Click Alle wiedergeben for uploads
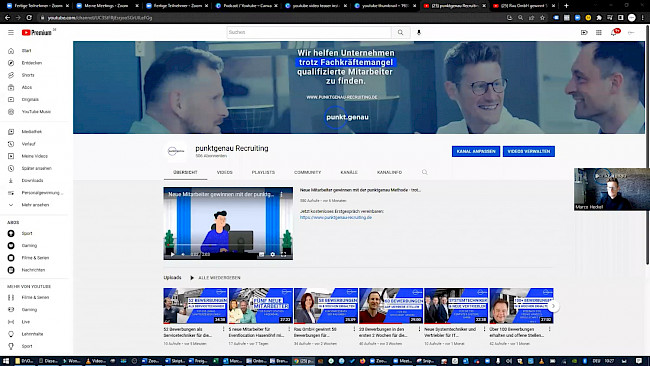The height and width of the screenshot is (366, 650). pyautogui.click(x=216, y=278)
